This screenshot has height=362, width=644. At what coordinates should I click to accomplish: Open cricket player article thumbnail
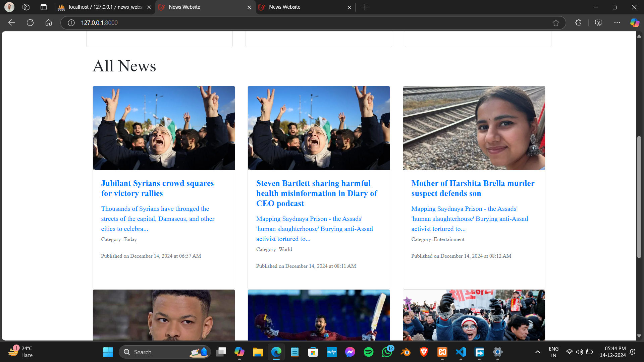point(319,315)
